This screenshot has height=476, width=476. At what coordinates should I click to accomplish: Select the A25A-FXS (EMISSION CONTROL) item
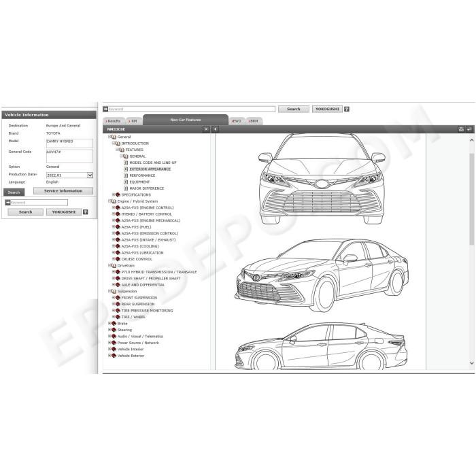pos(150,233)
